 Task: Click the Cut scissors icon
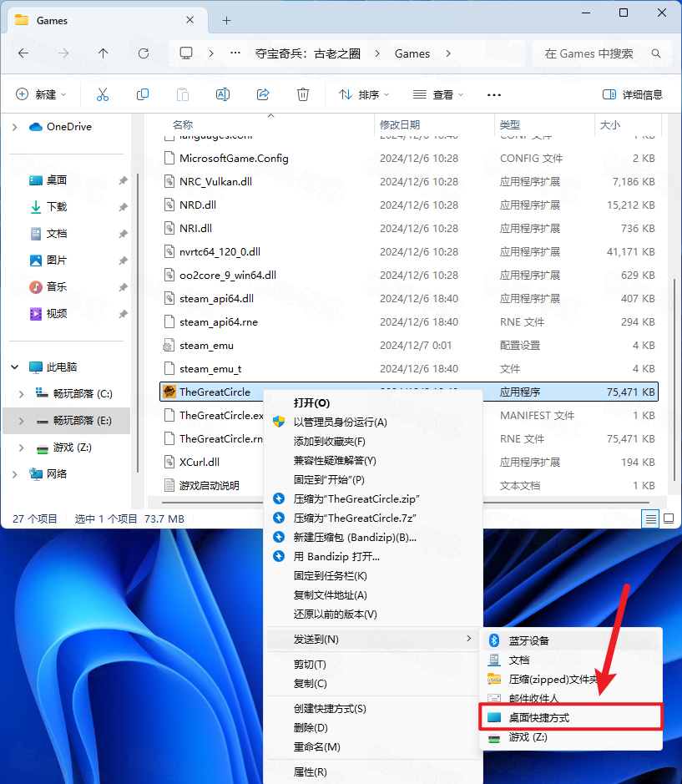point(103,94)
